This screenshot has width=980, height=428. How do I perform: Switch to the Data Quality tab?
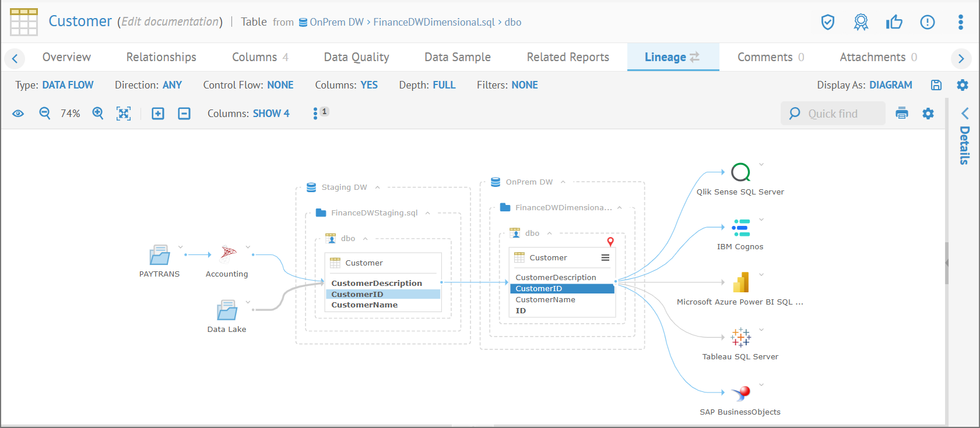click(356, 57)
